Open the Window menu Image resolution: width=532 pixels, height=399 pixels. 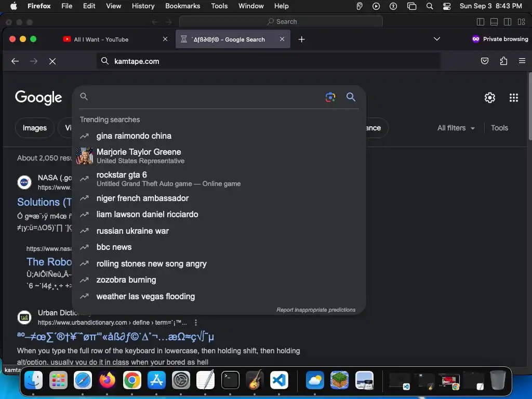[x=251, y=6]
